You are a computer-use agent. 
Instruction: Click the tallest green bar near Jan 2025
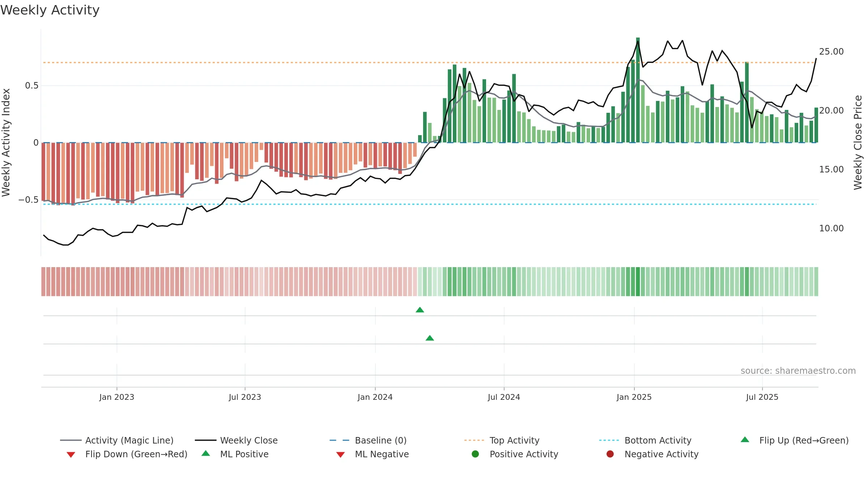pyautogui.click(x=638, y=90)
